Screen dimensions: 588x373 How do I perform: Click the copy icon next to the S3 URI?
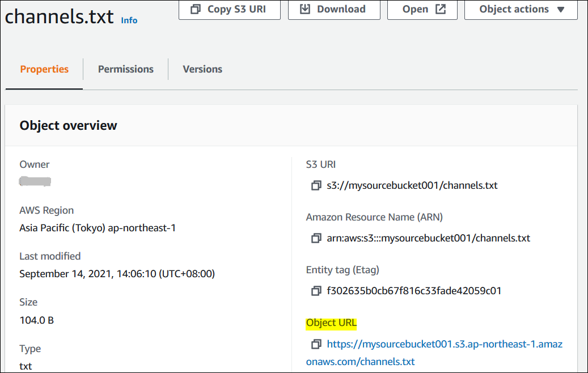pos(316,185)
